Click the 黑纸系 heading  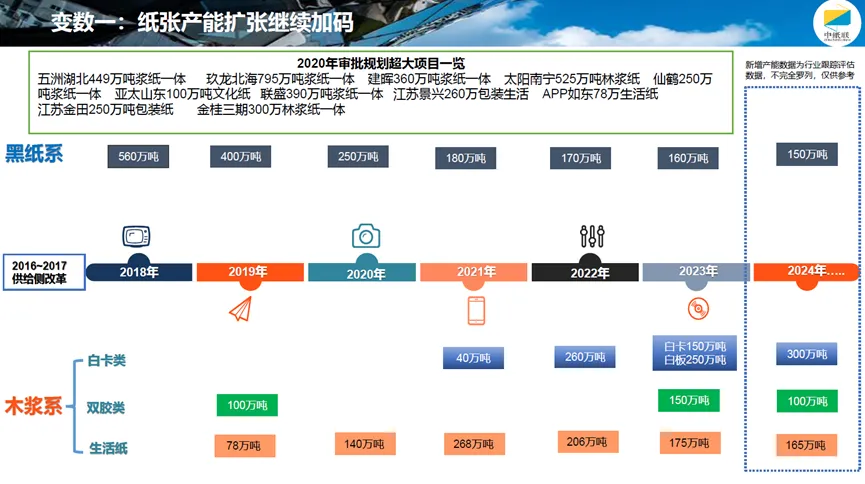(x=34, y=154)
